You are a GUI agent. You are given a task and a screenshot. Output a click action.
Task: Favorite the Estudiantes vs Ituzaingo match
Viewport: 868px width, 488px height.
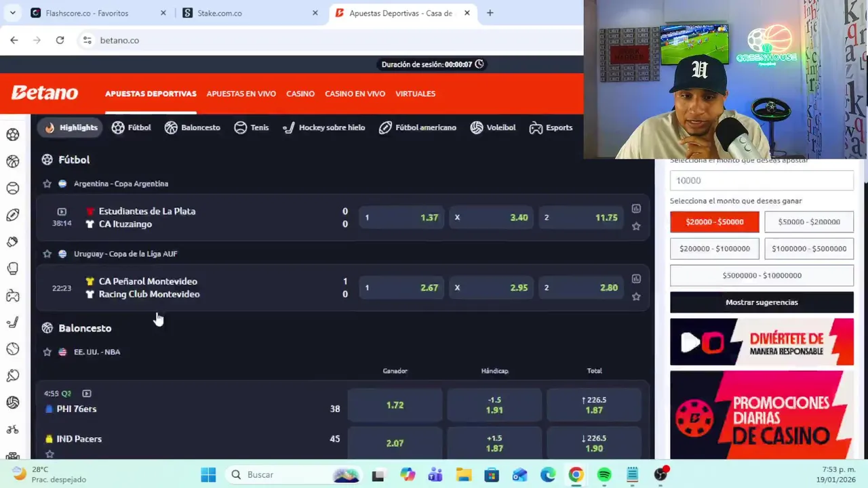pos(636,226)
